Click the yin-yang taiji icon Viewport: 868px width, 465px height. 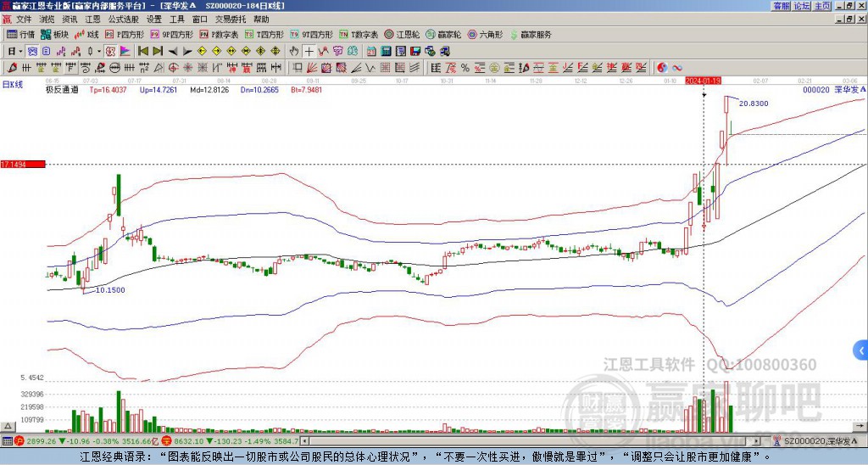662,68
